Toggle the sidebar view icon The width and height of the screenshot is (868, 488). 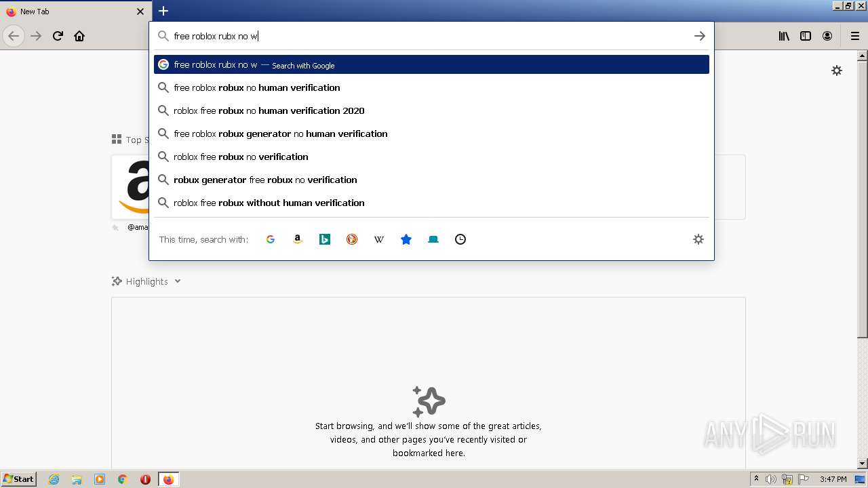(806, 36)
